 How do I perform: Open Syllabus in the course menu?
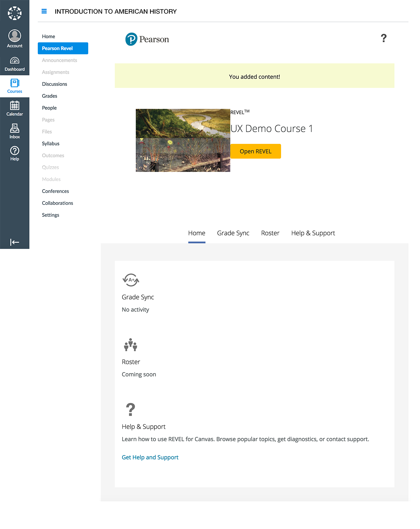[x=51, y=144]
